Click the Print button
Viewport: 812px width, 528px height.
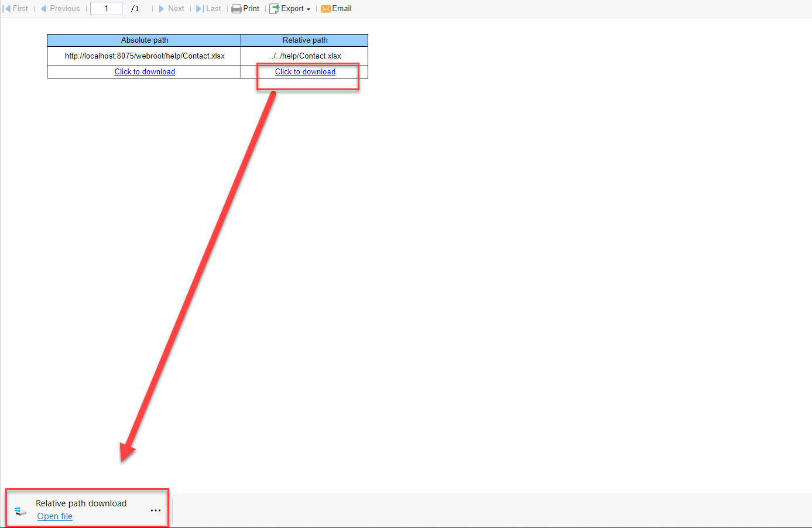coord(245,8)
